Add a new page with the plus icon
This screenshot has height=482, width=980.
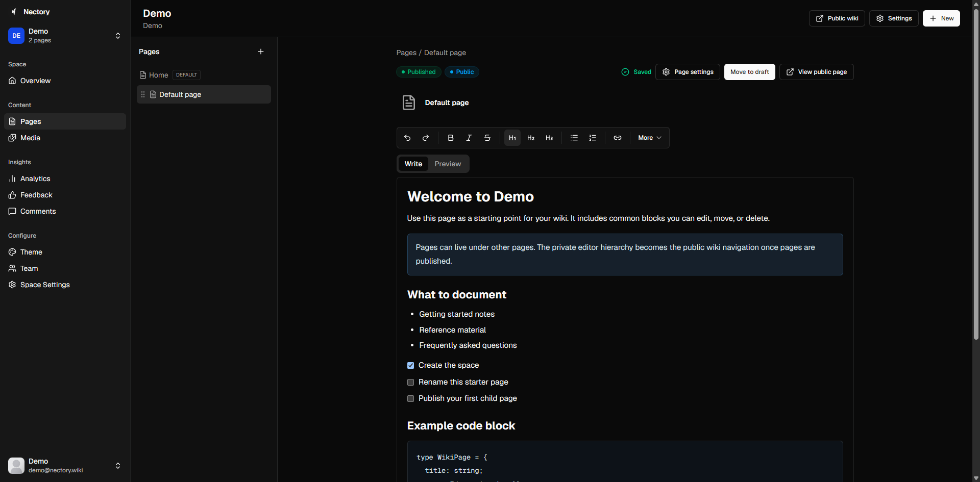261,52
